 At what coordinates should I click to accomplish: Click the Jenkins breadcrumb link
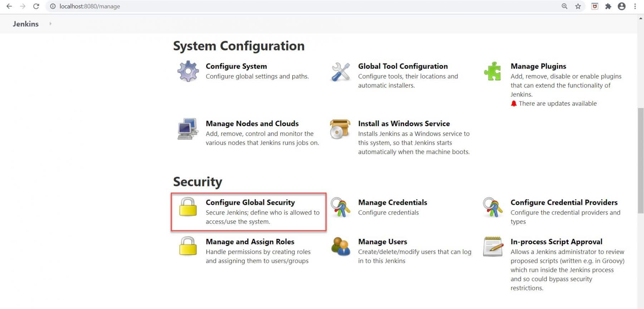point(26,24)
